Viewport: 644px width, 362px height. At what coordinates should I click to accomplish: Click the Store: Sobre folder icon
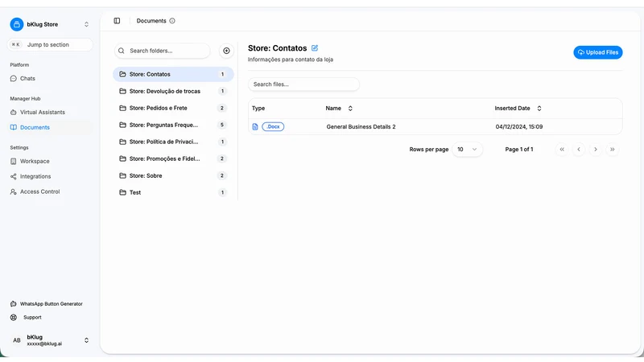pyautogui.click(x=122, y=175)
